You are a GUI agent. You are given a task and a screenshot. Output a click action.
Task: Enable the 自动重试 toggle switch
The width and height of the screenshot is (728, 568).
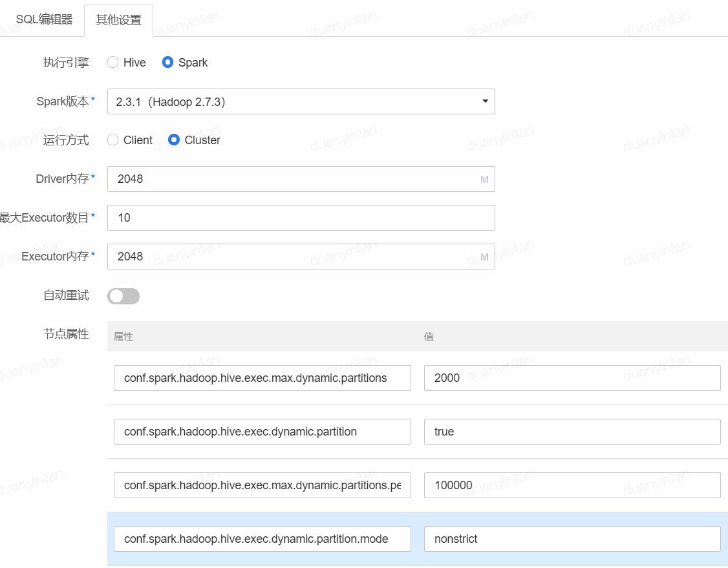pos(123,295)
